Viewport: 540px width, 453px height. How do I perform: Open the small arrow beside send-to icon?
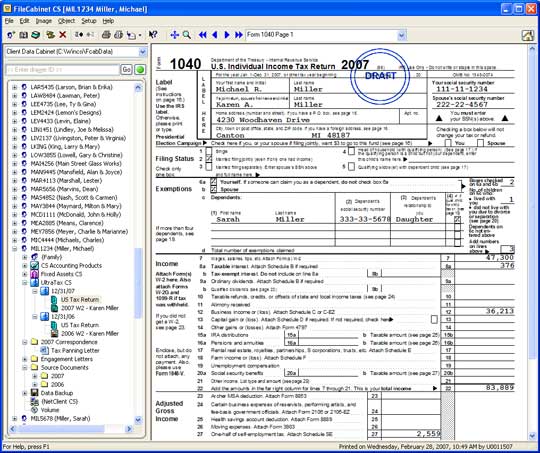140,35
